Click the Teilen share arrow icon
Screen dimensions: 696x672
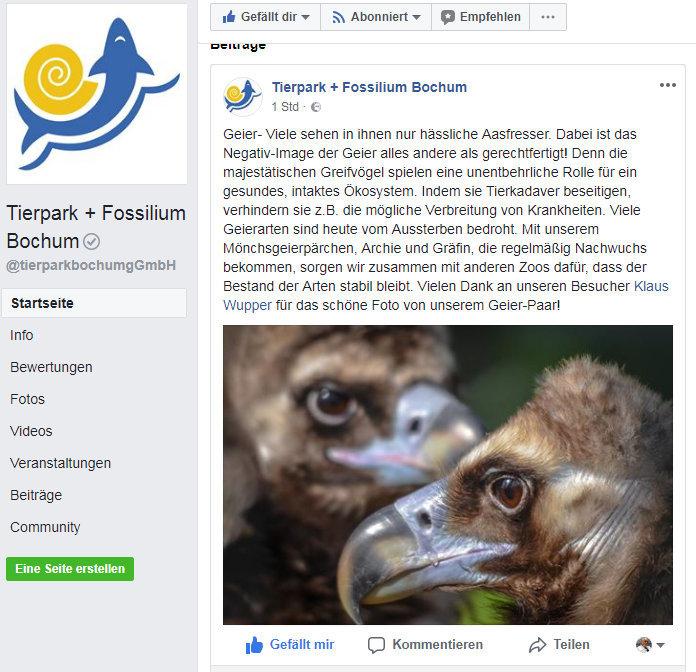pos(538,645)
